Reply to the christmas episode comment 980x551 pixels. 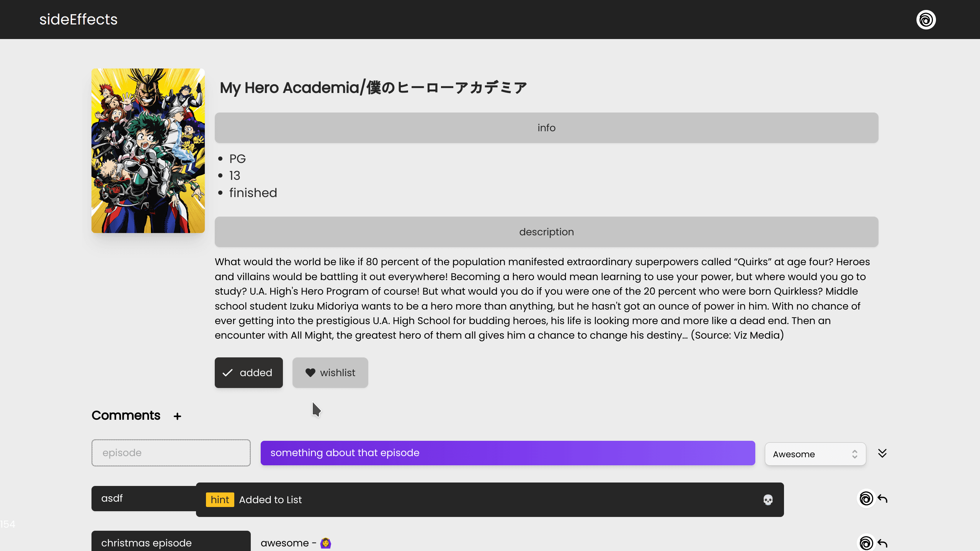tap(882, 543)
